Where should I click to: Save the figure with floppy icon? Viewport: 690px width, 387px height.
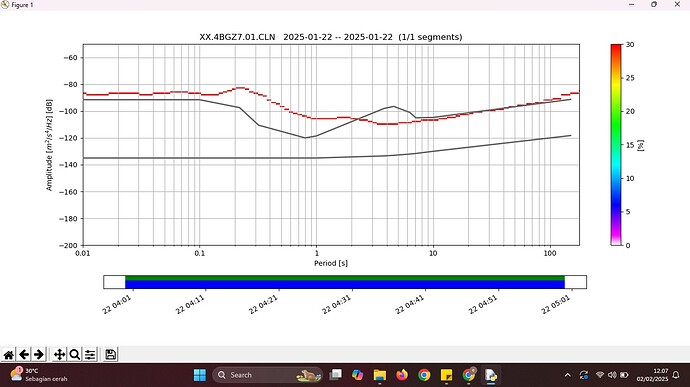[110, 354]
